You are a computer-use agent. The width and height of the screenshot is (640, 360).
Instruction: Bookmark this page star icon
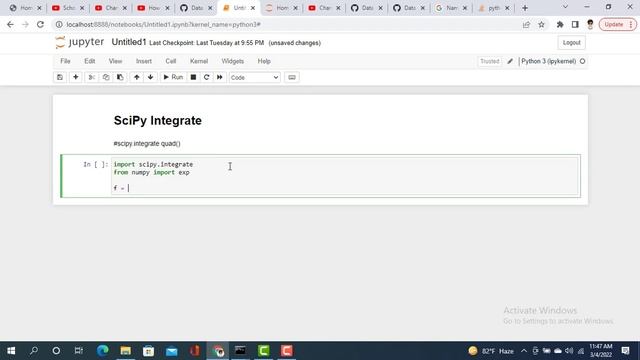(541, 24)
